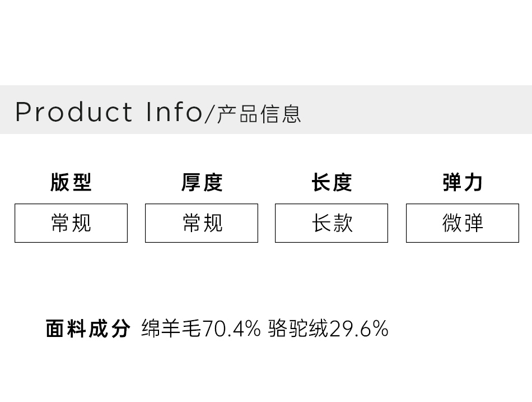The width and height of the screenshot is (532, 402).
Task: Click the 骆驼绒 material name
Action: [298, 329]
